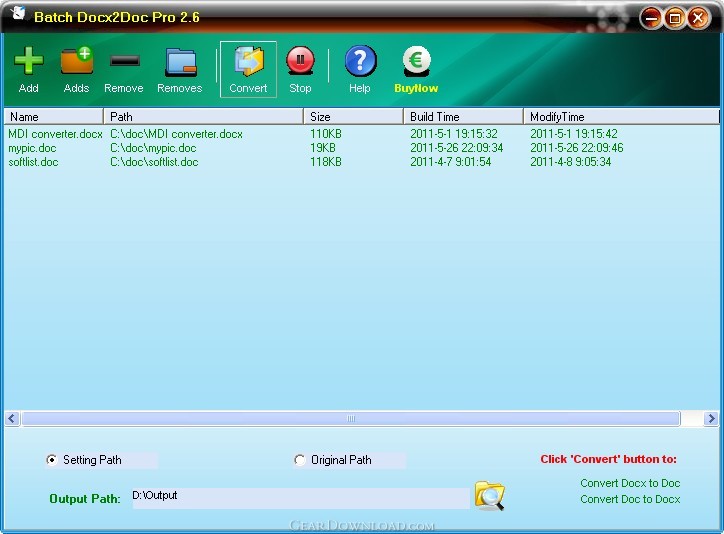Sort by the Path column header
This screenshot has width=724, height=534.
204,116
